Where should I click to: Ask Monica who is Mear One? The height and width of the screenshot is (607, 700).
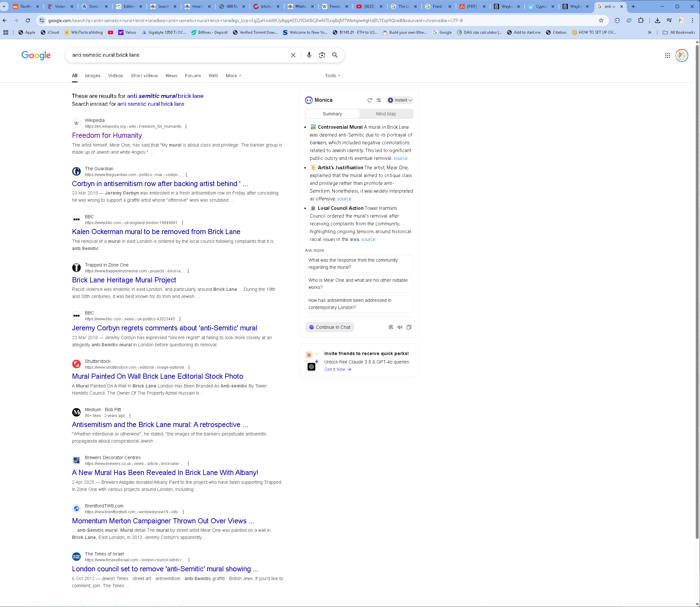click(359, 283)
